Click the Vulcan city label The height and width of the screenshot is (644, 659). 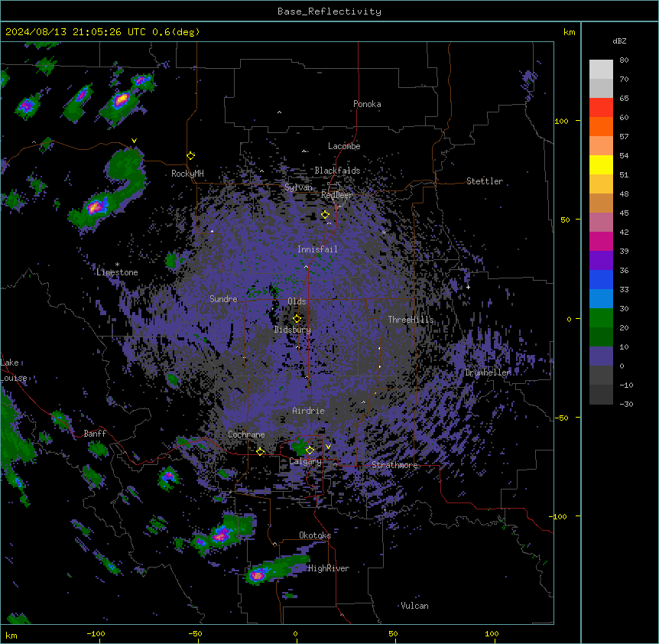(415, 606)
